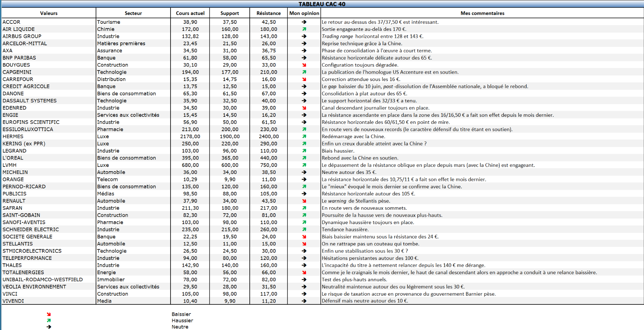Click the Telecom sector cell for ORANGE
Image resolution: width=644 pixels, height=330 pixels.
pyautogui.click(x=133, y=180)
